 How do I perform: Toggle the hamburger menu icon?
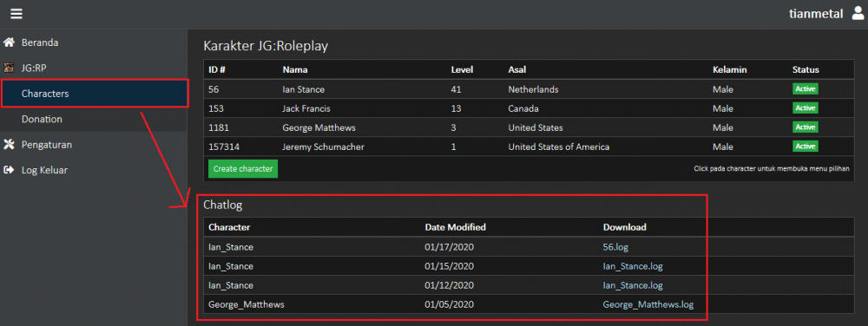click(x=16, y=14)
